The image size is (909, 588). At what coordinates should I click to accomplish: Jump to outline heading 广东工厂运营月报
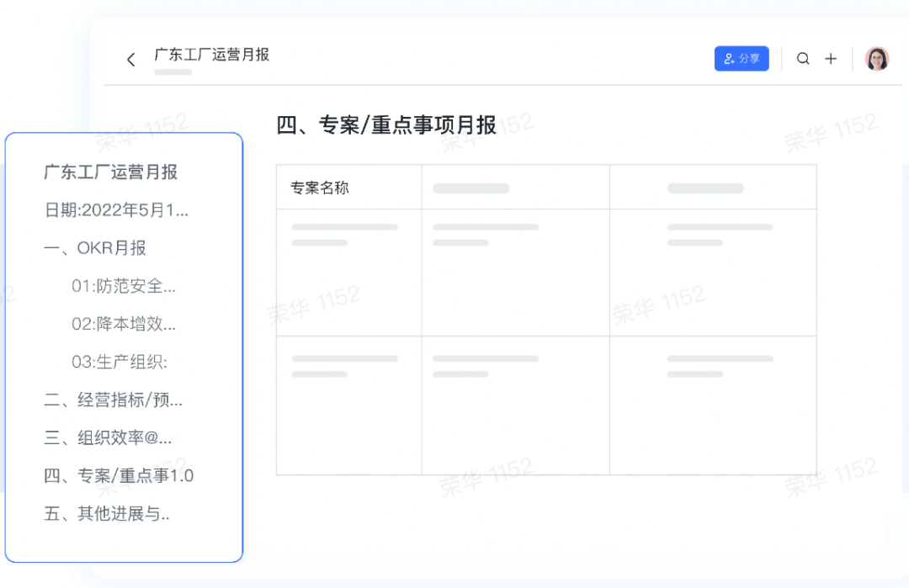[111, 172]
